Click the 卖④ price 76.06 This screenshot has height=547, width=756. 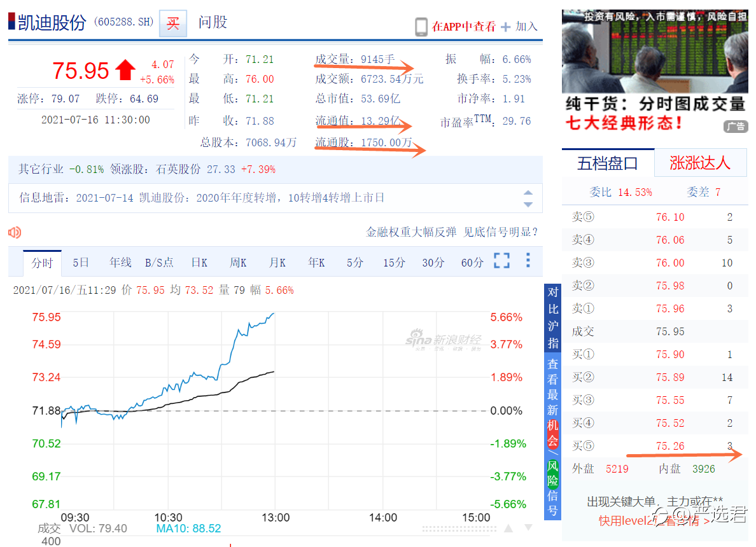[x=669, y=240]
